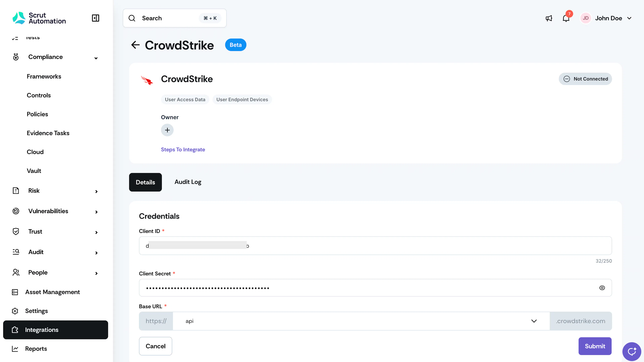Click the Asset Management sidebar icon

[15, 292]
